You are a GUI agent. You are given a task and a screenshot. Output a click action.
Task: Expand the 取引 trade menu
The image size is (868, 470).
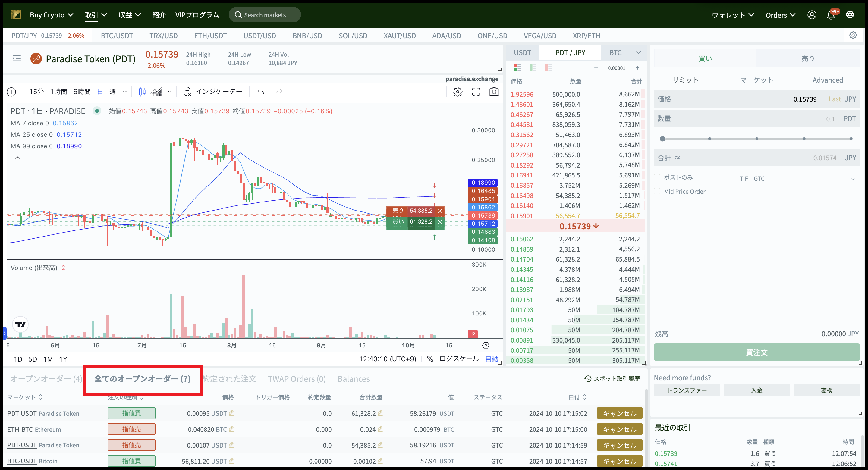click(x=96, y=15)
